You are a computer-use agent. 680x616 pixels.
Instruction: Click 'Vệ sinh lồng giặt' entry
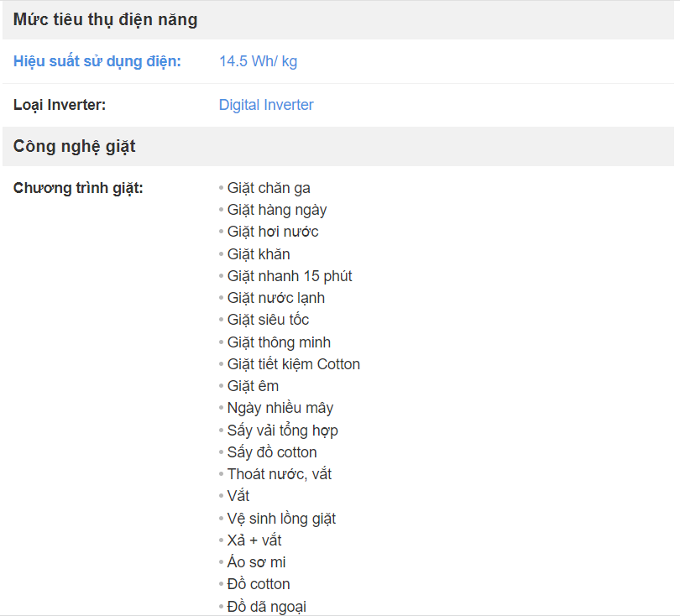(281, 519)
